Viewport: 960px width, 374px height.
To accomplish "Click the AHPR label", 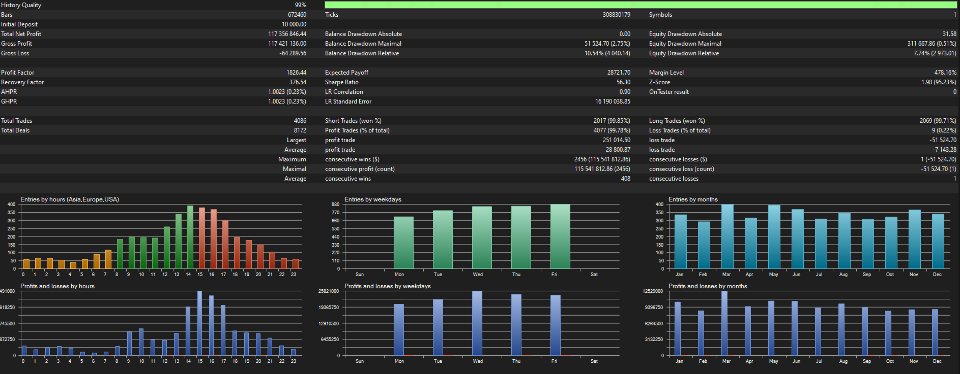I will pyautogui.click(x=8, y=92).
